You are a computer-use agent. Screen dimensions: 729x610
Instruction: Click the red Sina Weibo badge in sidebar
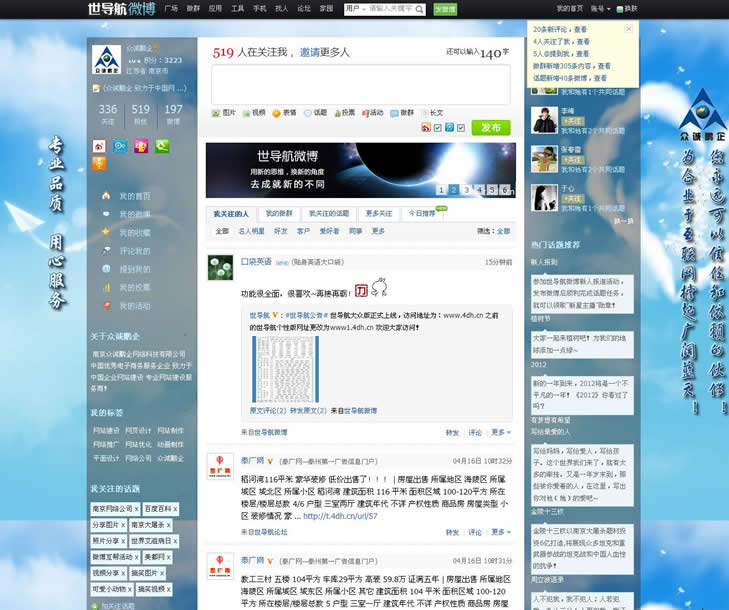[x=99, y=146]
